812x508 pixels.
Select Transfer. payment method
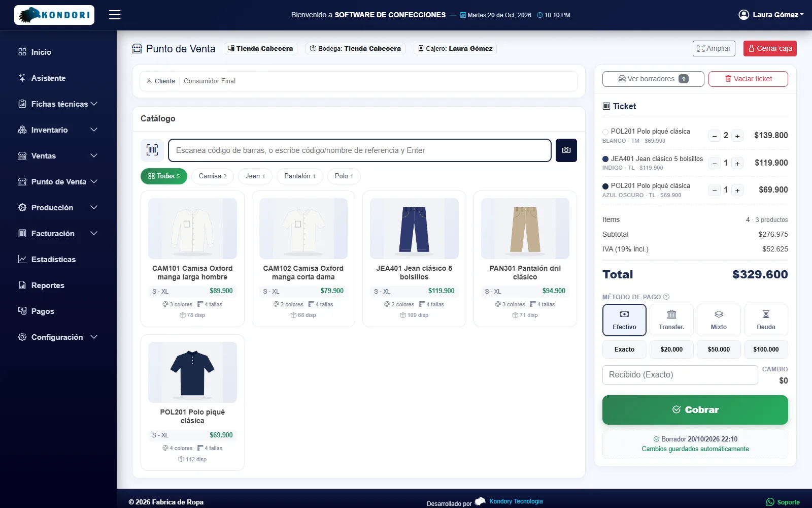(671, 320)
